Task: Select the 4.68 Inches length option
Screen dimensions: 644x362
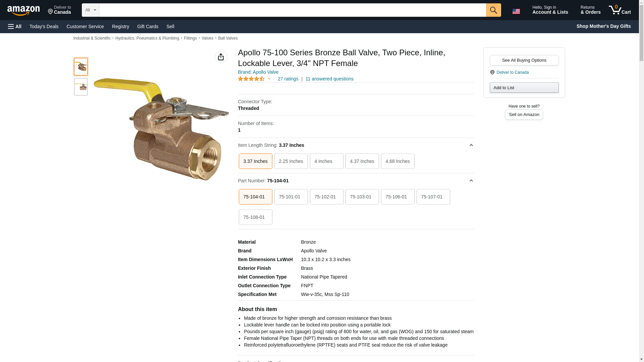Action: [397, 161]
